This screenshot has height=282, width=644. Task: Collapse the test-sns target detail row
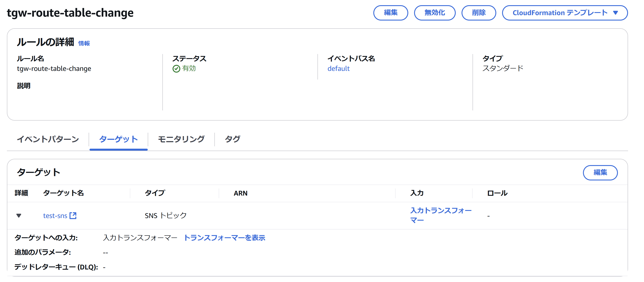point(19,215)
